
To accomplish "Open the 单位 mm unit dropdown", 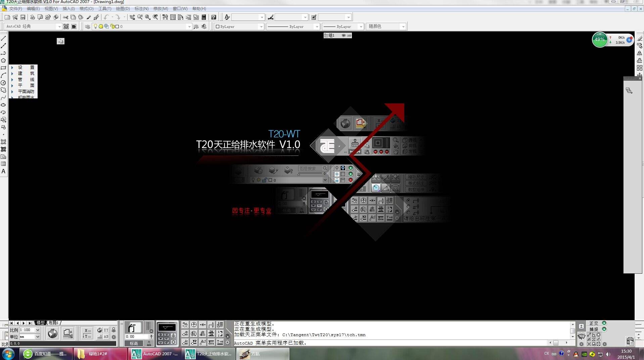I will 38,336.
